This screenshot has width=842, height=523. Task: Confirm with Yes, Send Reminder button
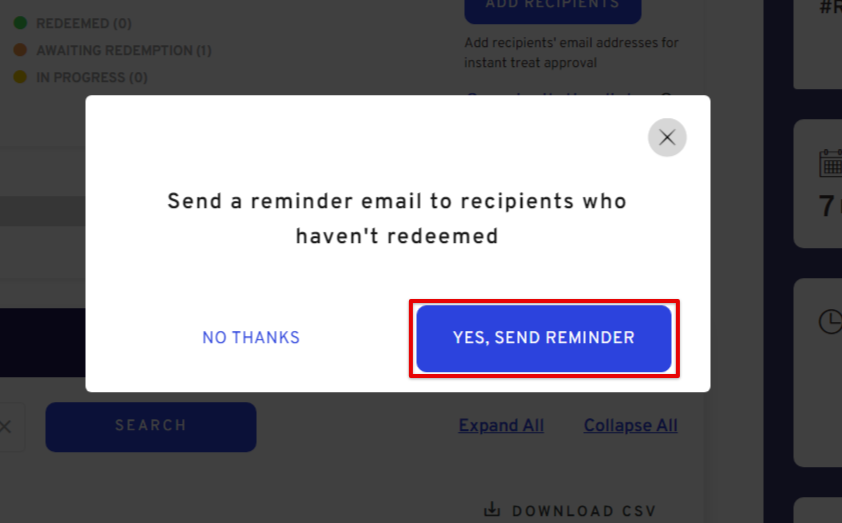click(x=544, y=338)
